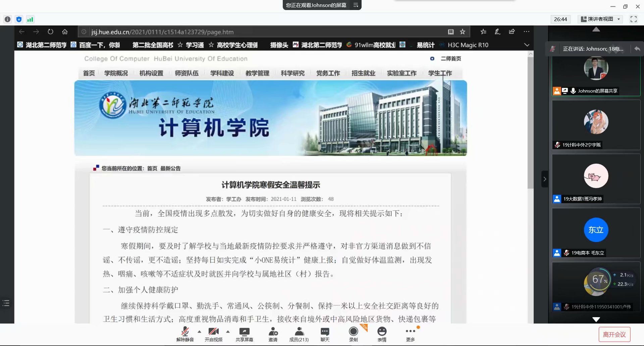Open the 学院概况 menu item

pyautogui.click(x=116, y=73)
